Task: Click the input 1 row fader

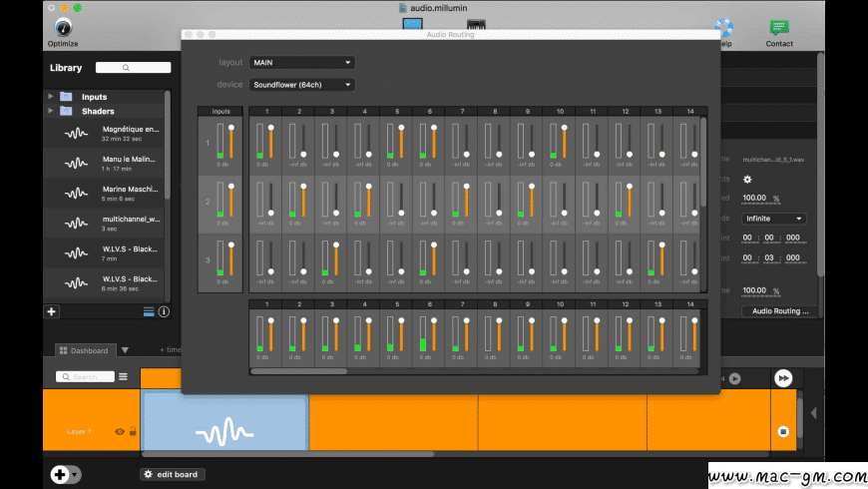Action: (x=231, y=143)
